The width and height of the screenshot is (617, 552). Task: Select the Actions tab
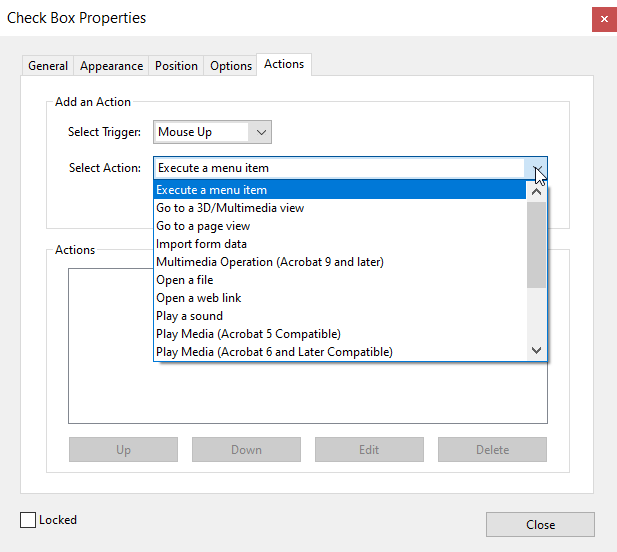click(284, 64)
